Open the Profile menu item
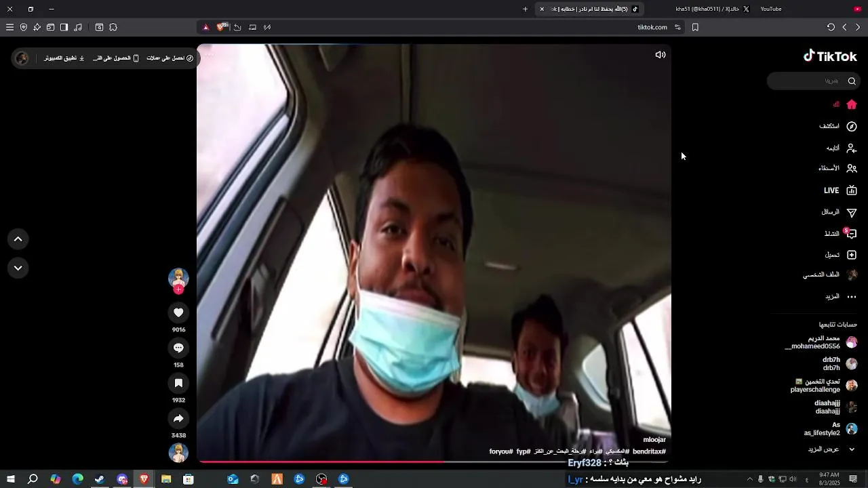This screenshot has height=488, width=868. pyautogui.click(x=830, y=274)
